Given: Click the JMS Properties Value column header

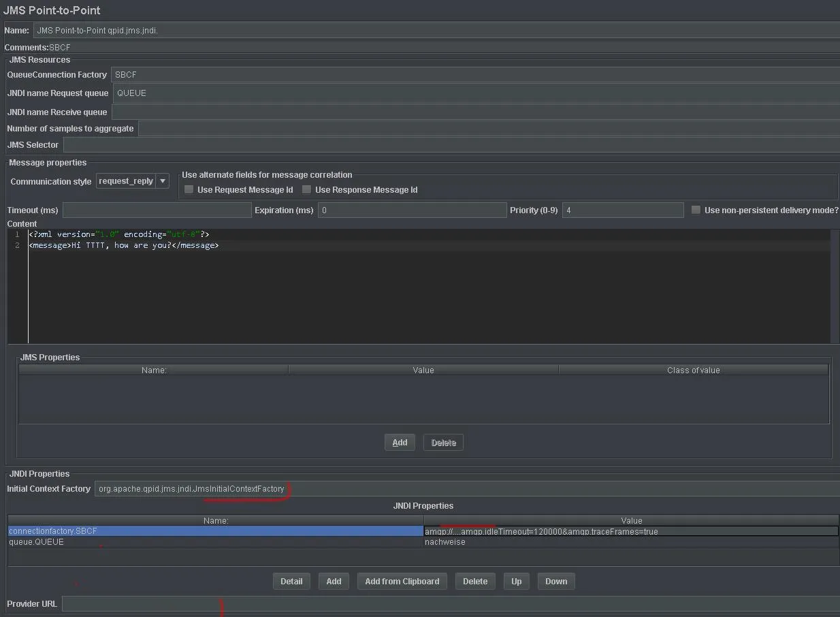Looking at the screenshot, I should 423,370.
